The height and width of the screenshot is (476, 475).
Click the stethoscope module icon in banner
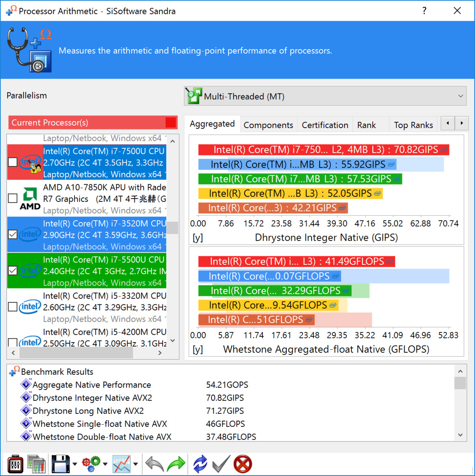29,50
